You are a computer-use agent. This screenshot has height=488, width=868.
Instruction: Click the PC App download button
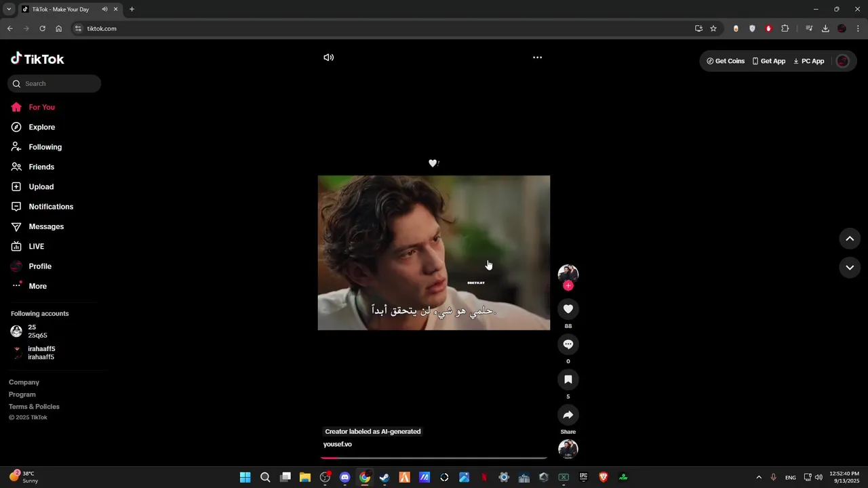point(809,61)
